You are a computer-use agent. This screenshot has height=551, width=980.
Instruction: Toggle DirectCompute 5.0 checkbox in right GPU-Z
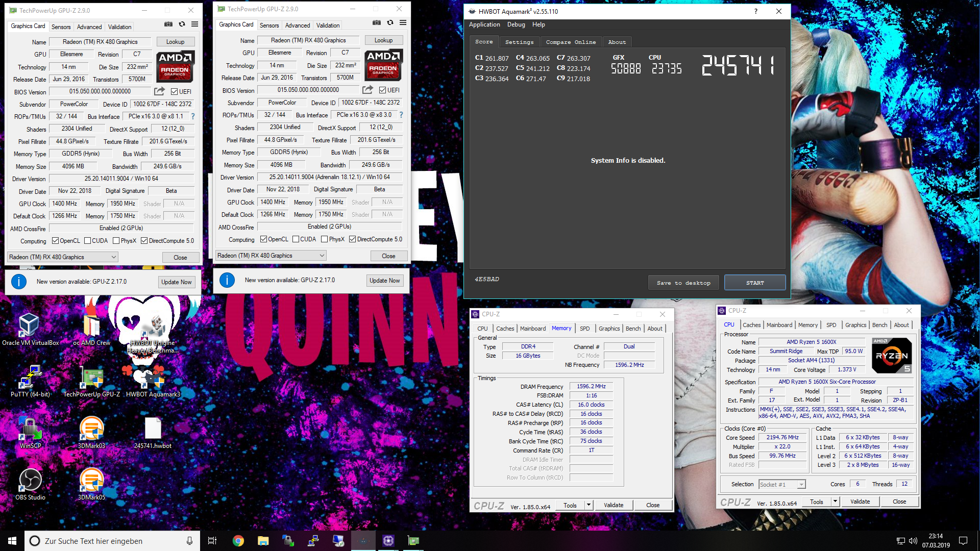[352, 239]
